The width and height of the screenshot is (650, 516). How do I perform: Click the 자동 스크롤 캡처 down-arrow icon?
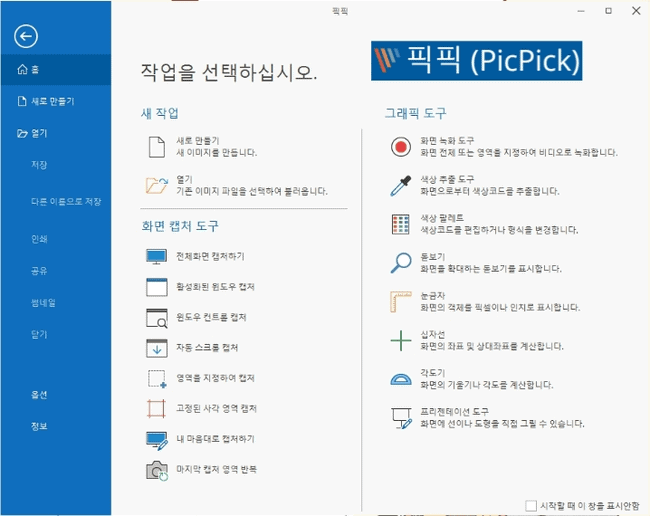coord(157,348)
